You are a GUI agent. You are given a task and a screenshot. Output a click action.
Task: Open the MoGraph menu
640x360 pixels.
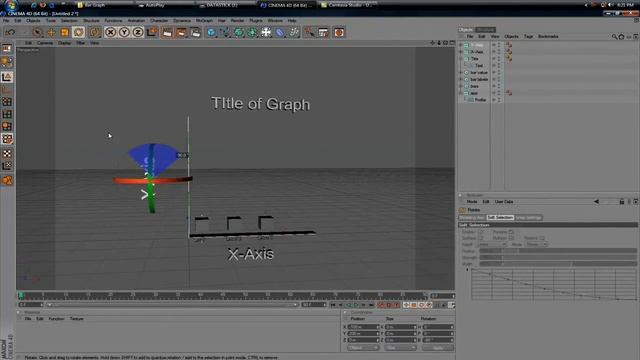click(x=204, y=20)
